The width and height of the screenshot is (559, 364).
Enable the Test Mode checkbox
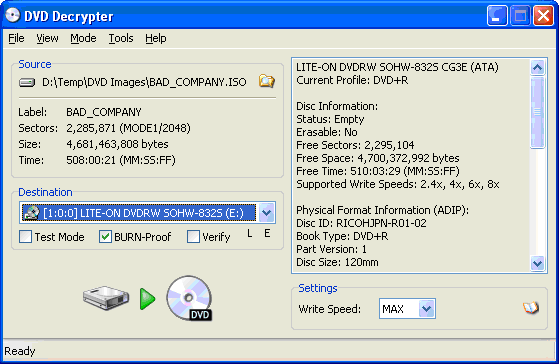[x=25, y=236]
